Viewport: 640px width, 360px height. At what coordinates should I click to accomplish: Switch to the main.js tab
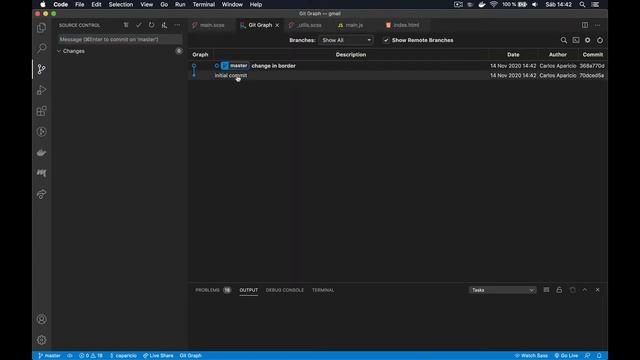click(x=354, y=25)
